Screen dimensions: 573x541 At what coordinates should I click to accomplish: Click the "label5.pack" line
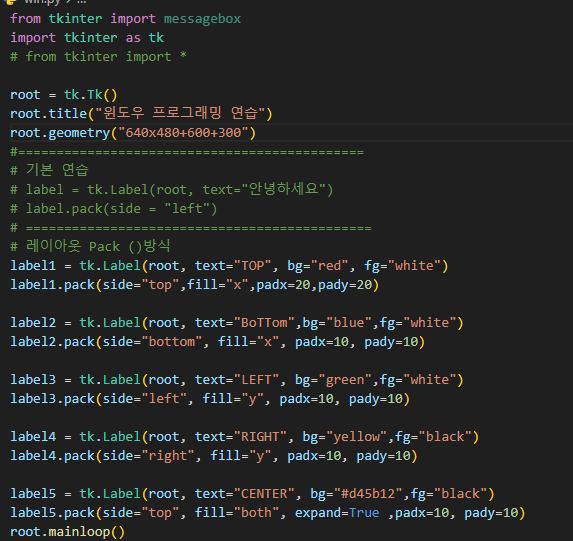(267, 513)
